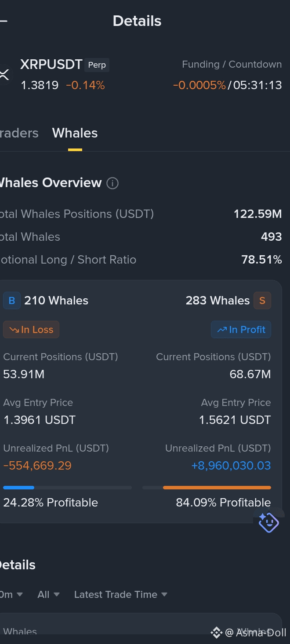Tap the XRP coin logo icon

[4, 74]
